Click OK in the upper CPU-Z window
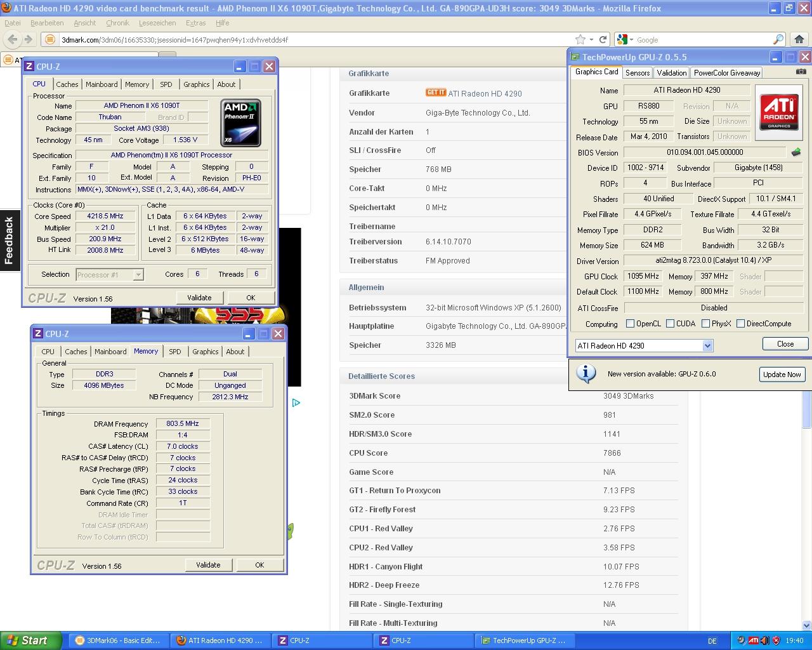 251,298
